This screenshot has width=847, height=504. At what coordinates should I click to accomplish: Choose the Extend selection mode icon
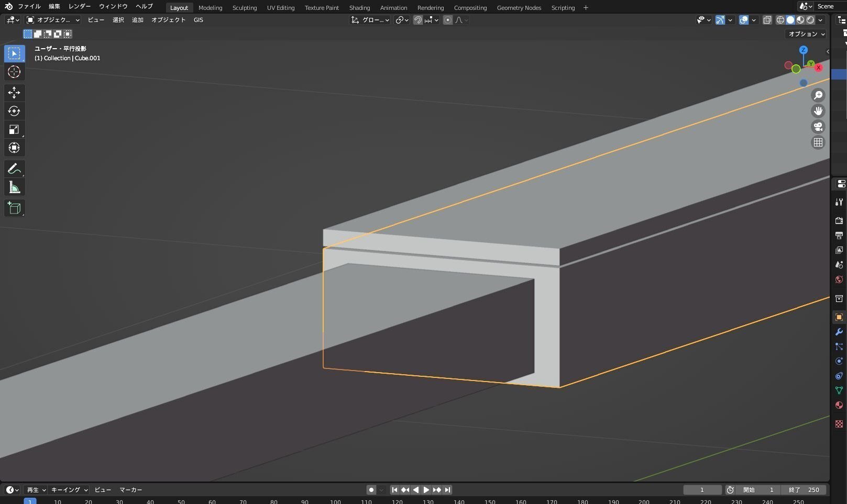pyautogui.click(x=38, y=34)
